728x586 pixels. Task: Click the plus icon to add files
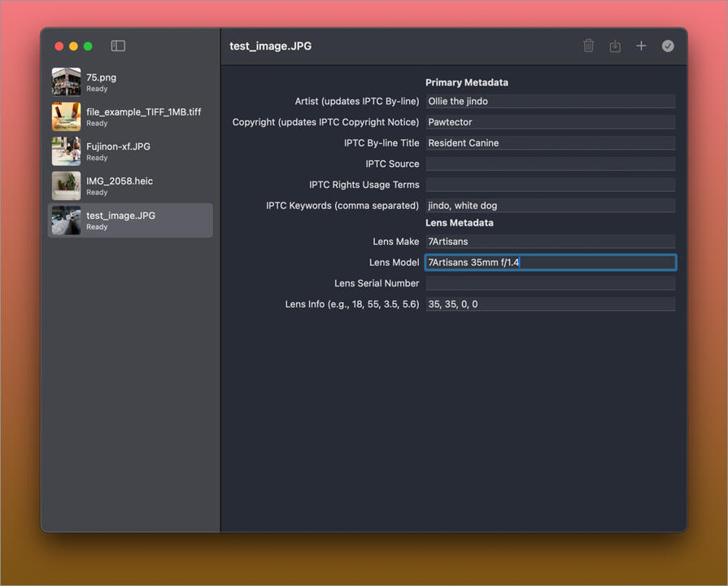(x=641, y=46)
